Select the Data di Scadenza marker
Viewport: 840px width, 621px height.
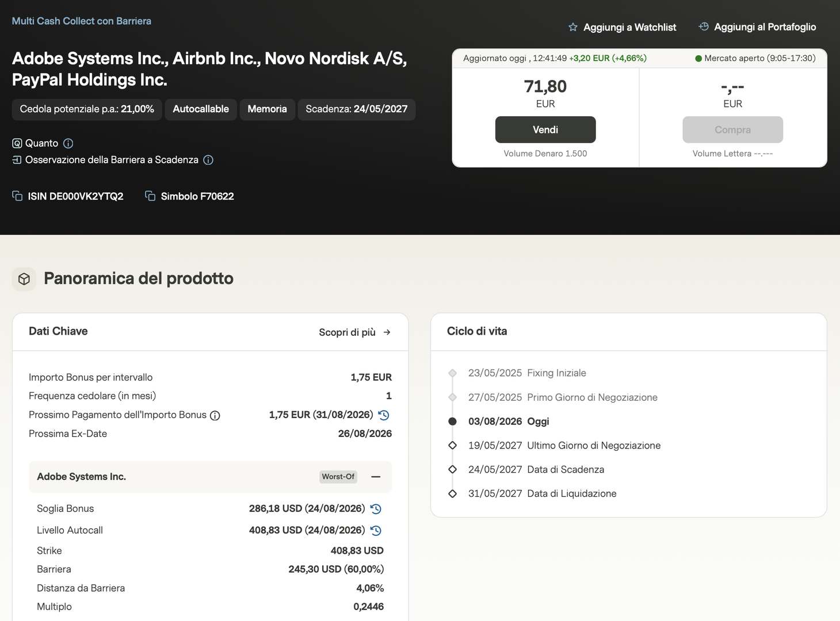pos(453,470)
